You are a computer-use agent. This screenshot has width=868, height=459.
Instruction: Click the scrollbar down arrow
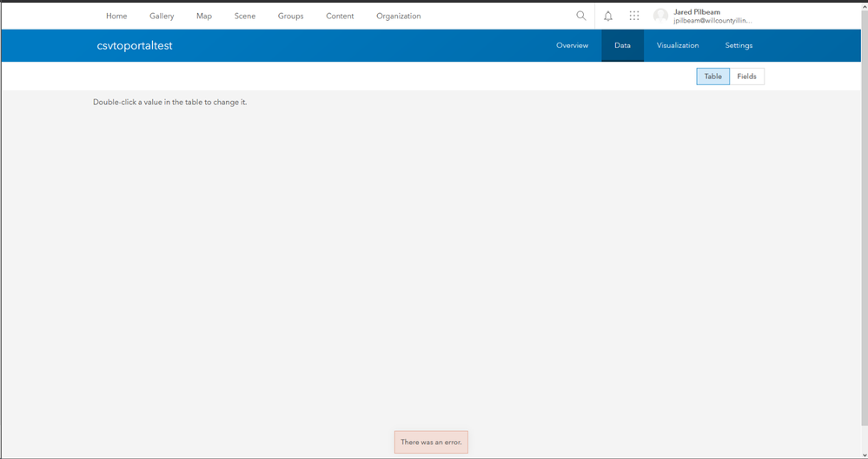click(x=865, y=455)
